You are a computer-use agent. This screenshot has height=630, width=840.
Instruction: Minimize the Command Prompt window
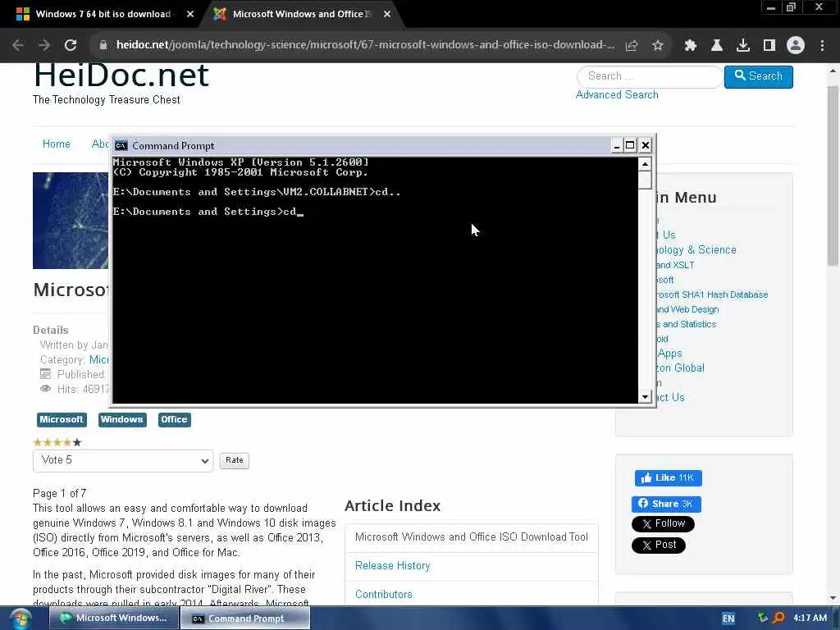[x=617, y=145]
